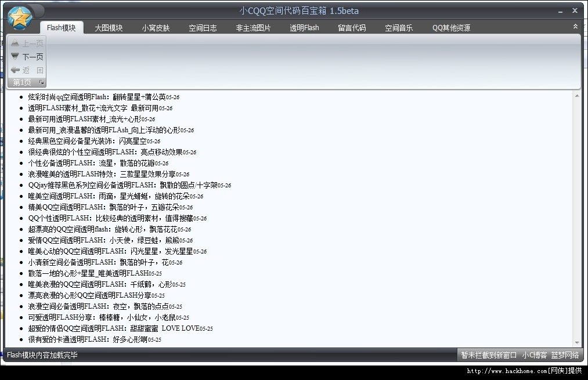This screenshot has height=380, width=588.
Task: Close the 小CQQ空间代码百宝箱 window
Action: coord(575,11)
